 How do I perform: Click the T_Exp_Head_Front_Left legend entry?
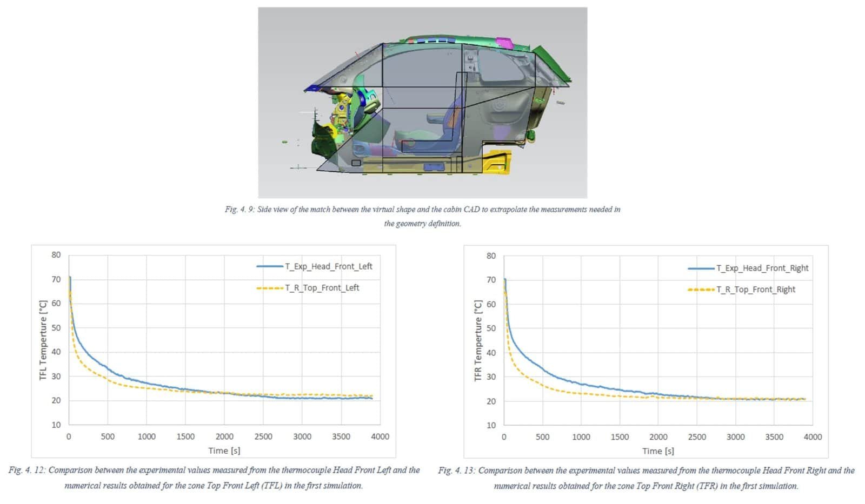pos(314,266)
